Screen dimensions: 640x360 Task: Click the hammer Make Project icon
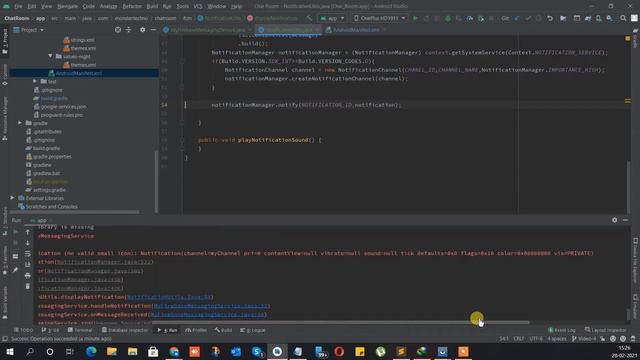tap(309, 18)
